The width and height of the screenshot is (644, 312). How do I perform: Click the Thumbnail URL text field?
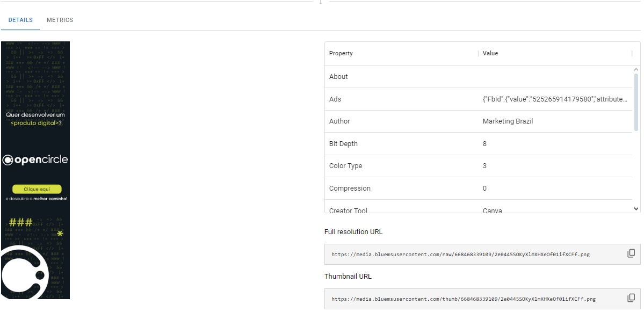(x=463, y=299)
